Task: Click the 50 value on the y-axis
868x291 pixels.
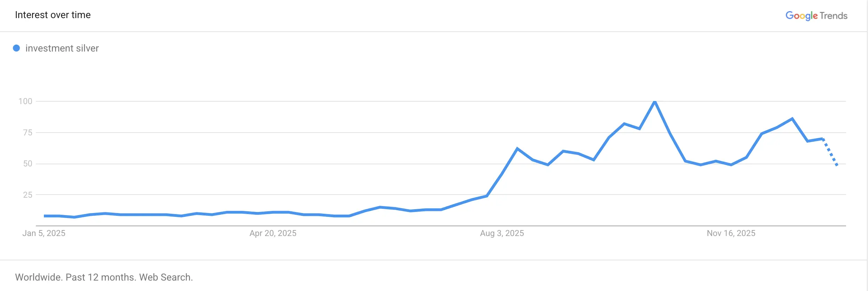Action: click(28, 164)
